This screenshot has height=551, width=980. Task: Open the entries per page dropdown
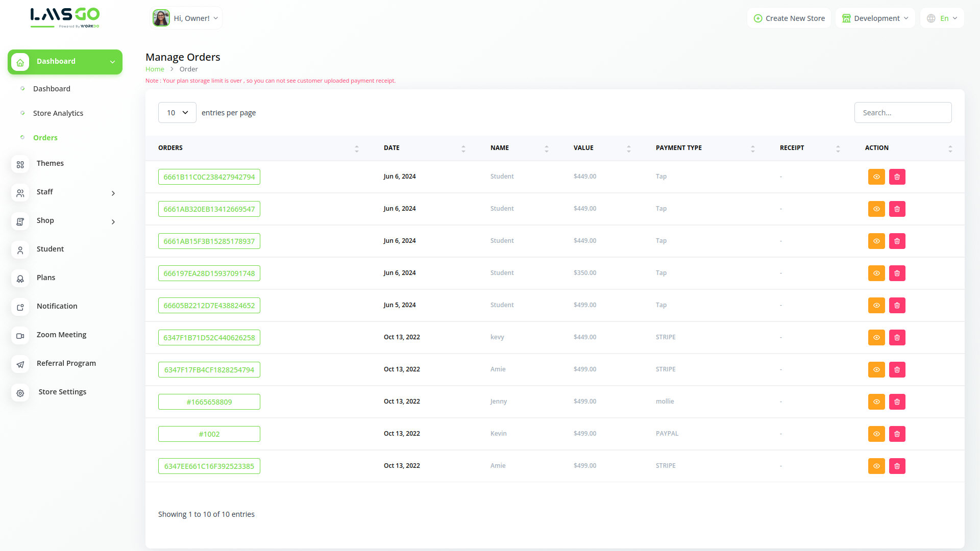177,113
